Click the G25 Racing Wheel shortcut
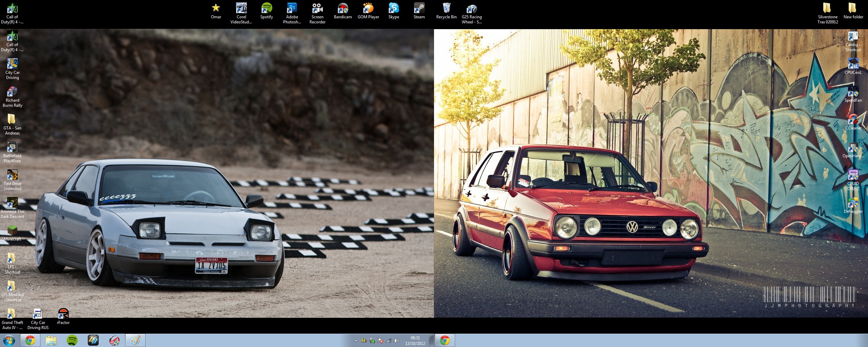Image resolution: width=868 pixels, height=347 pixels. coord(472,13)
